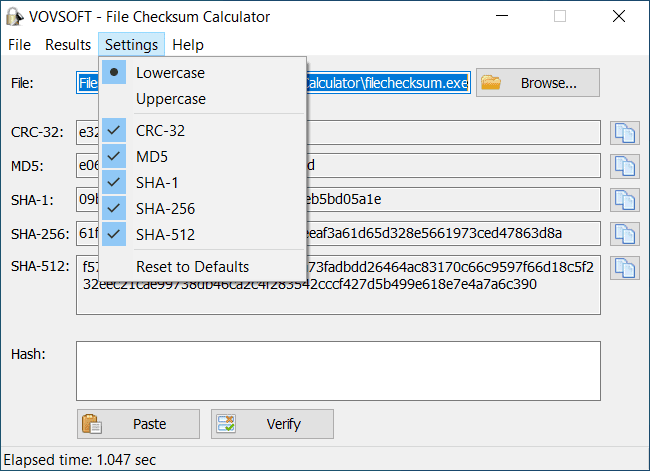Close the File Checksum Calculator window

[x=619, y=16]
